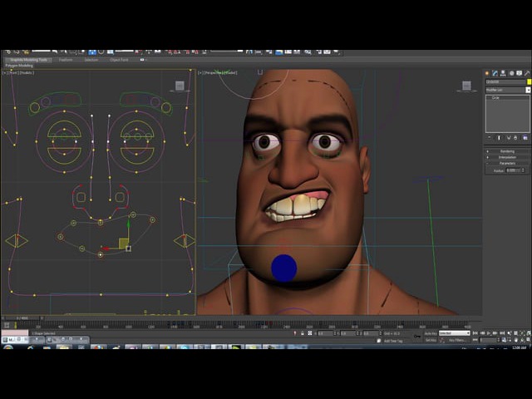Click the large Set Keys key icon
The width and height of the screenshot is (532, 399).
pos(417,337)
